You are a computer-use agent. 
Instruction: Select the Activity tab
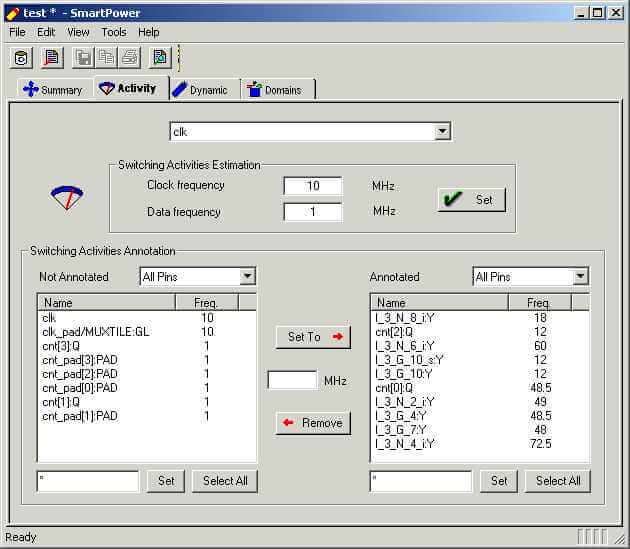(x=131, y=88)
